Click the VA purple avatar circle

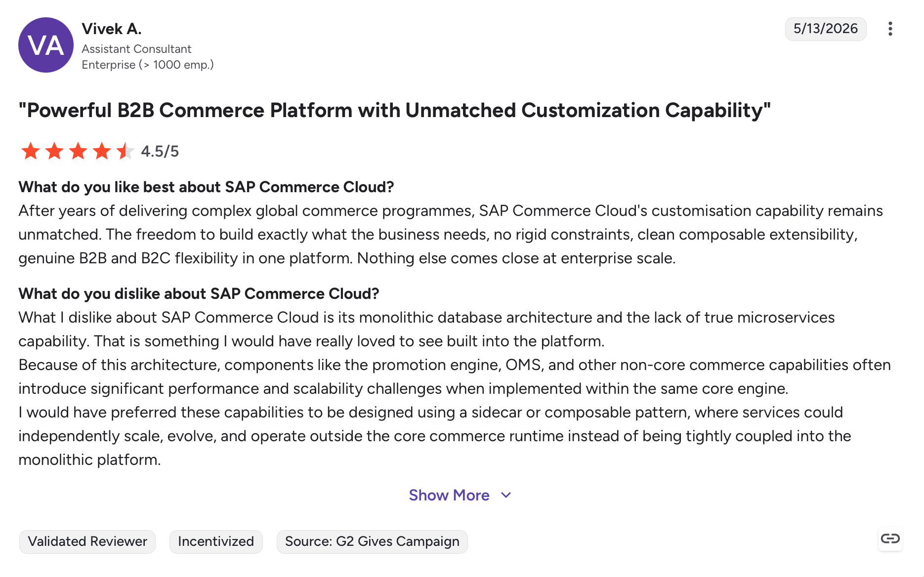point(46,45)
